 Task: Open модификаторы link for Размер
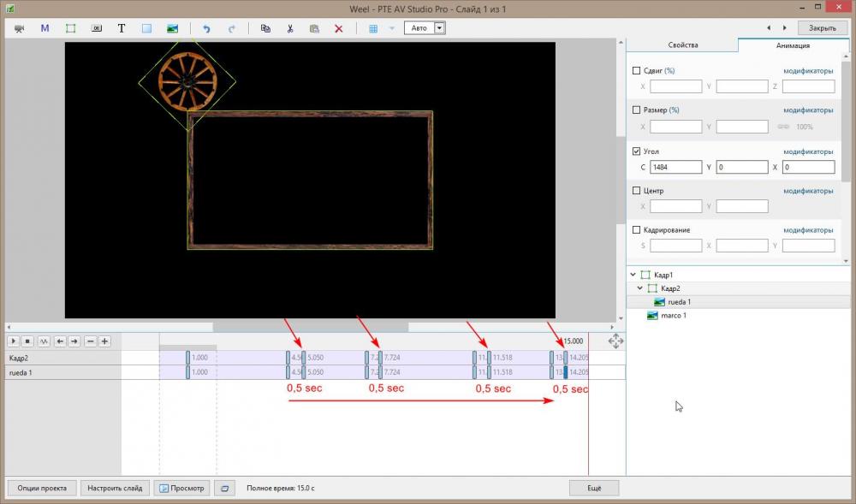(808, 110)
